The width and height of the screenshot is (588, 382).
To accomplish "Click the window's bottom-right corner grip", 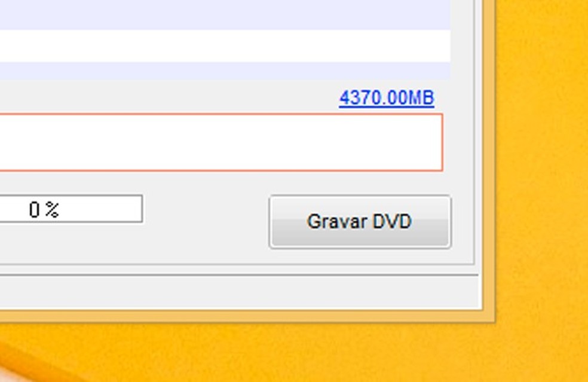I will click(x=489, y=316).
